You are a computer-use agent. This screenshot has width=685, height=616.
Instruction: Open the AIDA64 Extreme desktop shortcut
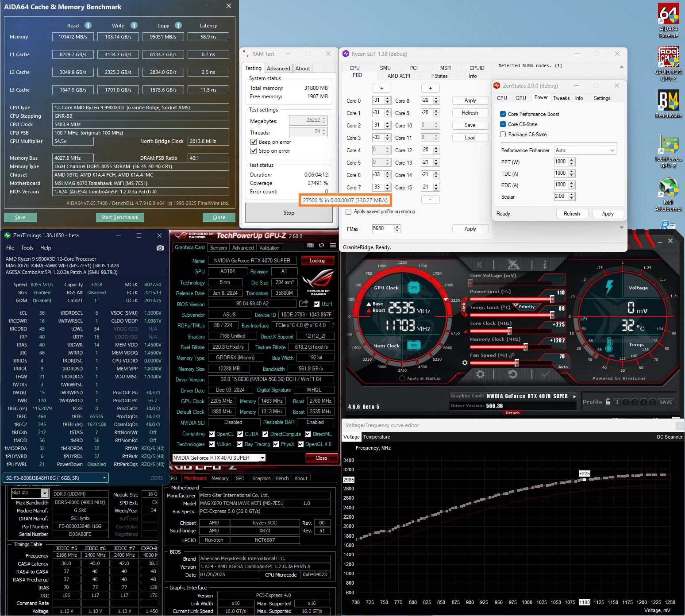click(x=668, y=21)
